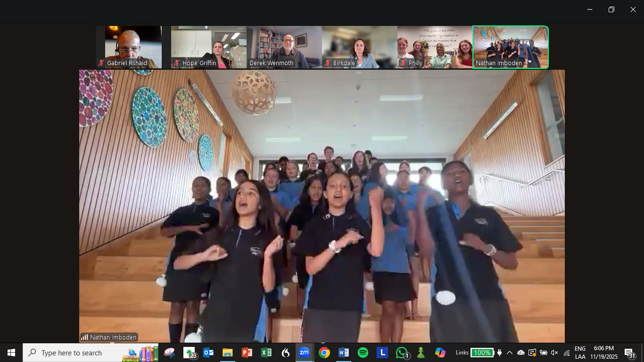Open Excel from the taskbar
Screen dimensions: 644x362
[x=266, y=353]
